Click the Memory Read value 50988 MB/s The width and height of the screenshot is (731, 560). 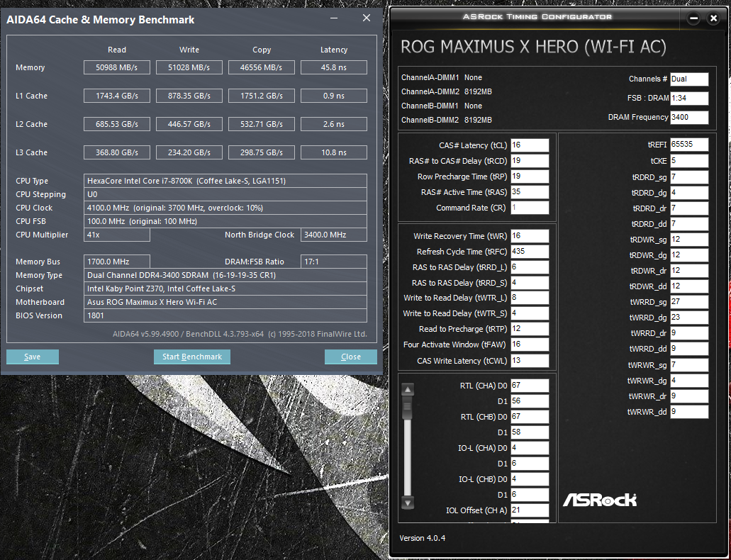pos(116,67)
